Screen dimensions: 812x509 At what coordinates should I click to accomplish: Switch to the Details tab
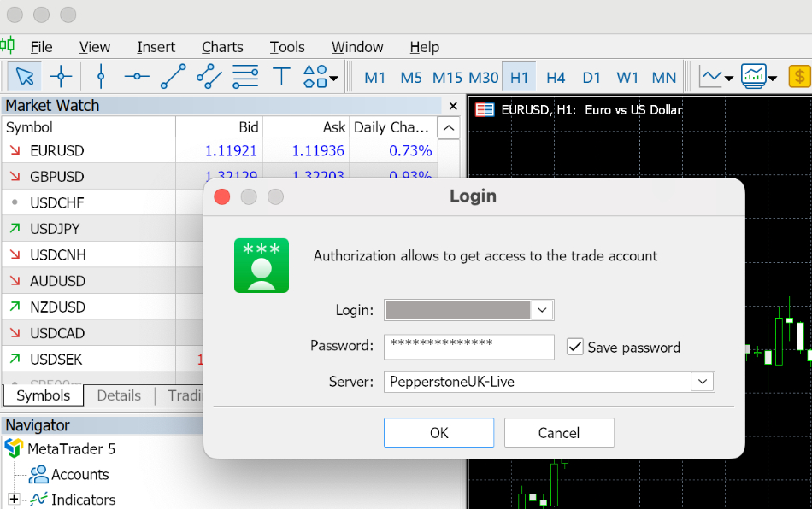pyautogui.click(x=119, y=395)
